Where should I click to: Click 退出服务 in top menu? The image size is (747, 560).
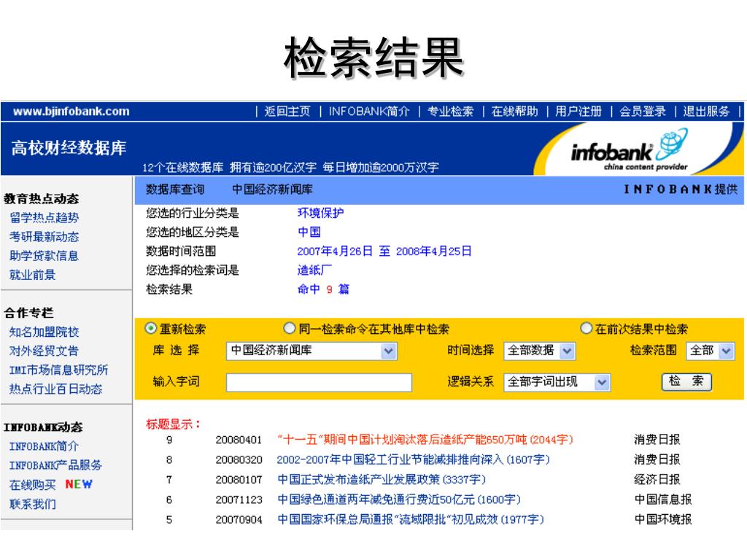click(706, 112)
